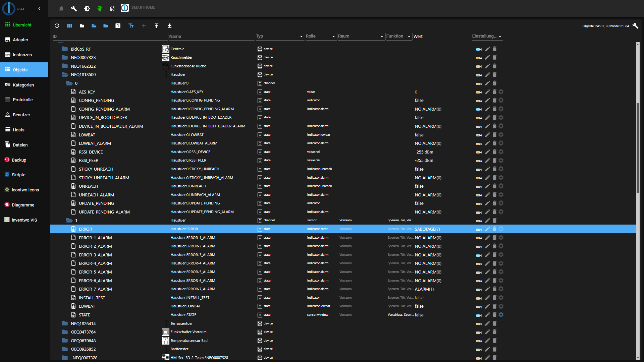
Task: Collapse the NEQ1818500 folder
Action: point(65,74)
